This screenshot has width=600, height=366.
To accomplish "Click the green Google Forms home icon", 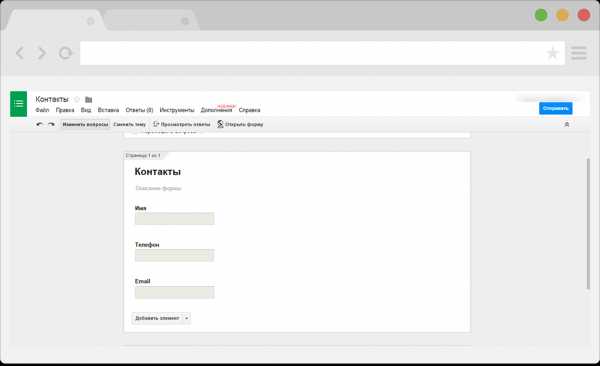I will pyautogui.click(x=18, y=104).
